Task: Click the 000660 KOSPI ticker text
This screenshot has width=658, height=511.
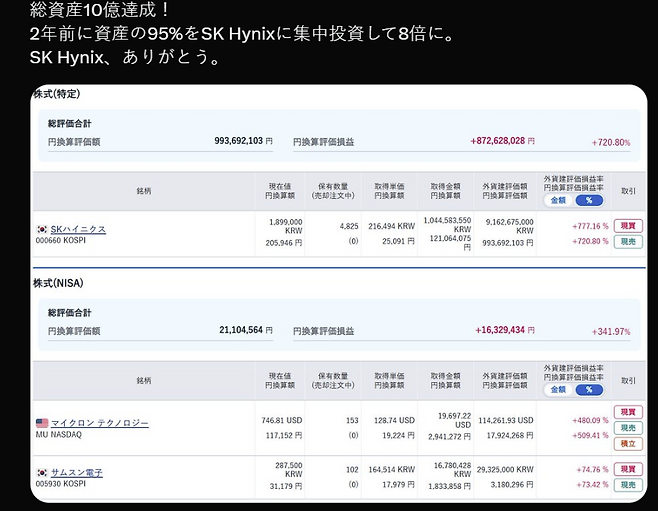Action: point(61,240)
